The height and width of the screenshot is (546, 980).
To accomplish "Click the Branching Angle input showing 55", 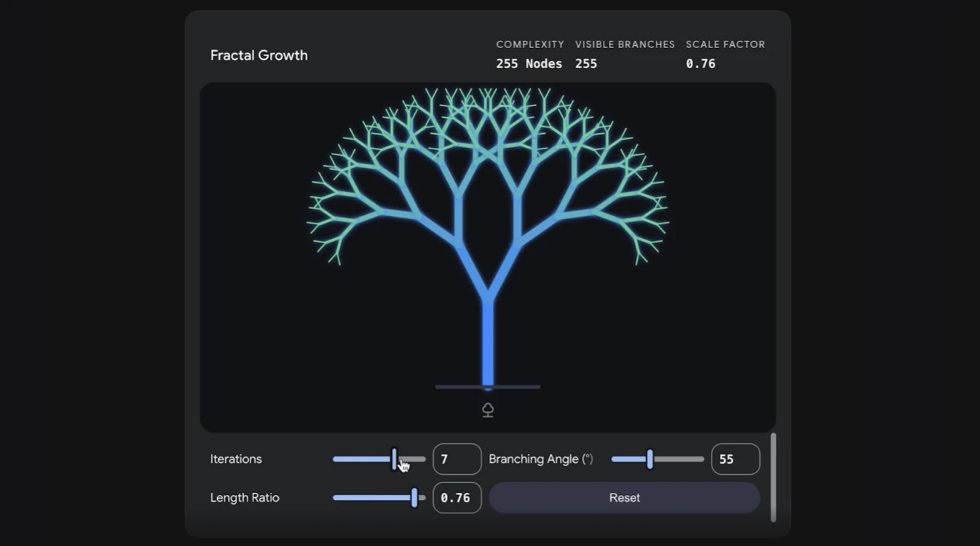I will point(735,459).
